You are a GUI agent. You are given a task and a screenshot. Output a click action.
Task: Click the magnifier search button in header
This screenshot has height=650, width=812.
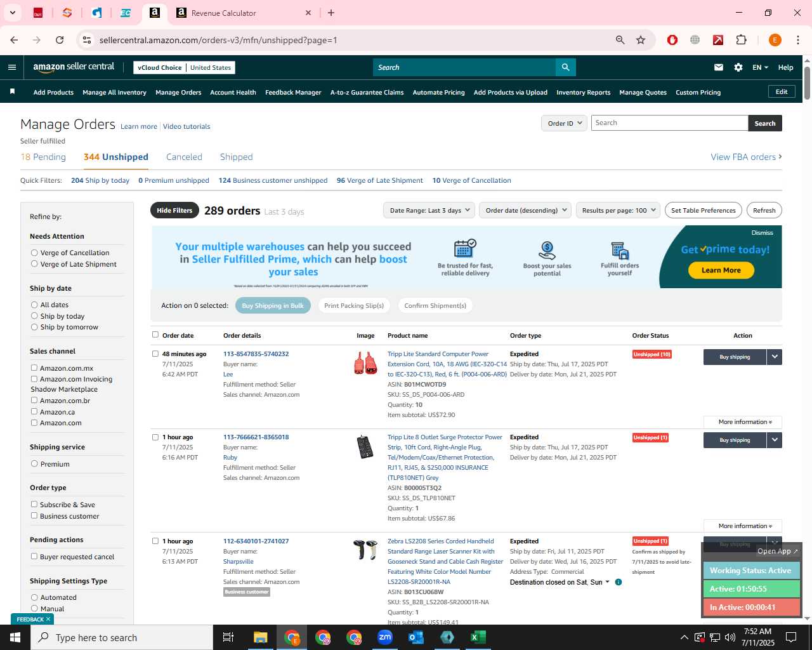(565, 67)
